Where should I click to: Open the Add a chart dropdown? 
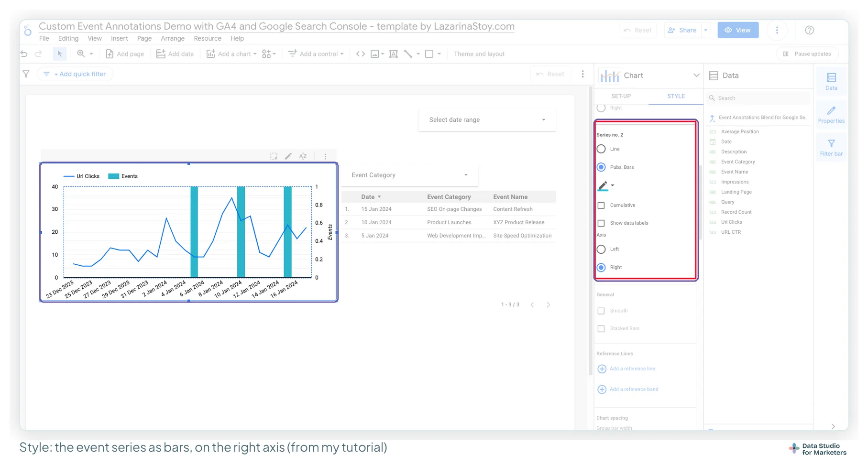(x=231, y=54)
